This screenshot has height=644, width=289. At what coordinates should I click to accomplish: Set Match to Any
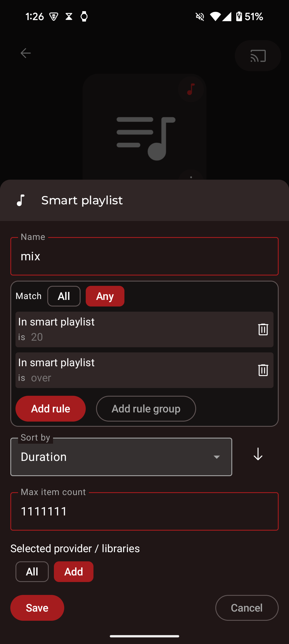(x=105, y=296)
